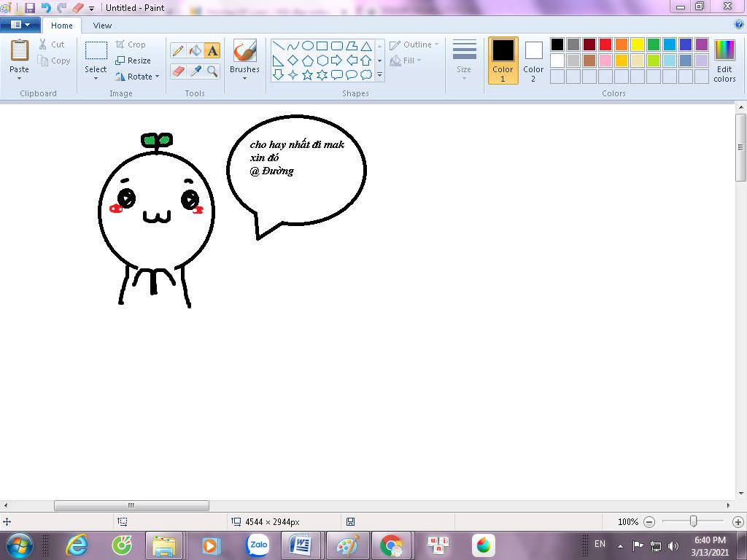Screen dimensions: 747x560
Task: Open Internet Explorer from the taskbar
Action: pyautogui.click(x=77, y=545)
